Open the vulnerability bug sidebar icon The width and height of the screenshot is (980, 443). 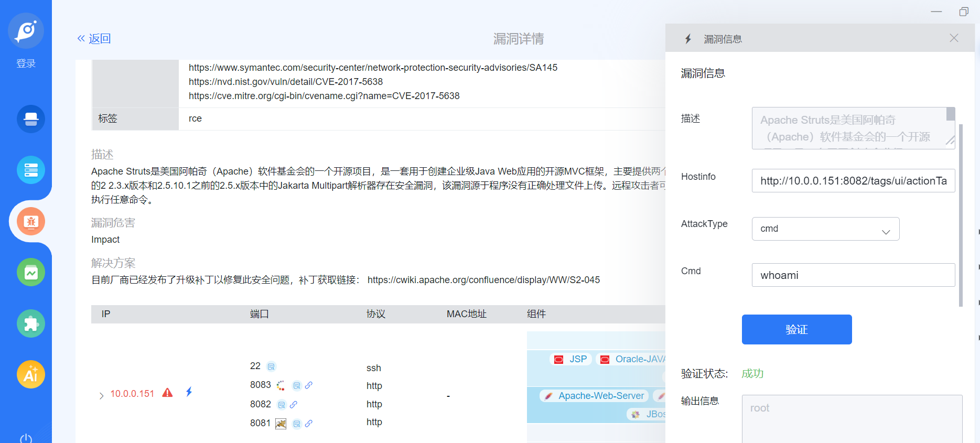click(31, 221)
